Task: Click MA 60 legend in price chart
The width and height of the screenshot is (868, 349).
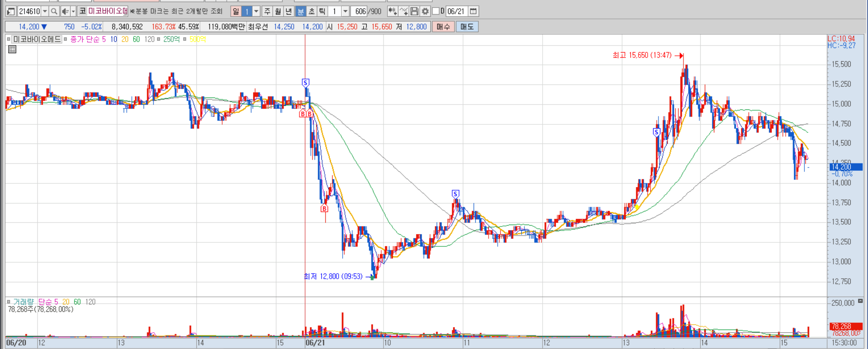Action: 136,39
